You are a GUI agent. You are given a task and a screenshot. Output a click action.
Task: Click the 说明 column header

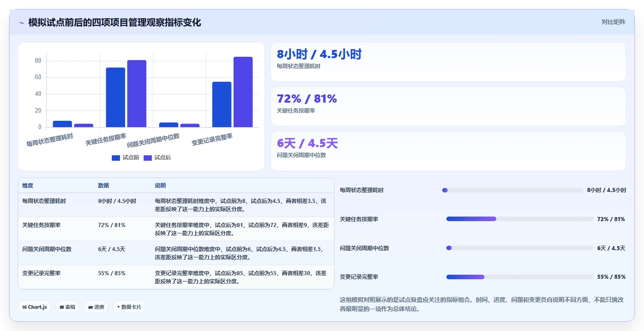[x=160, y=186]
